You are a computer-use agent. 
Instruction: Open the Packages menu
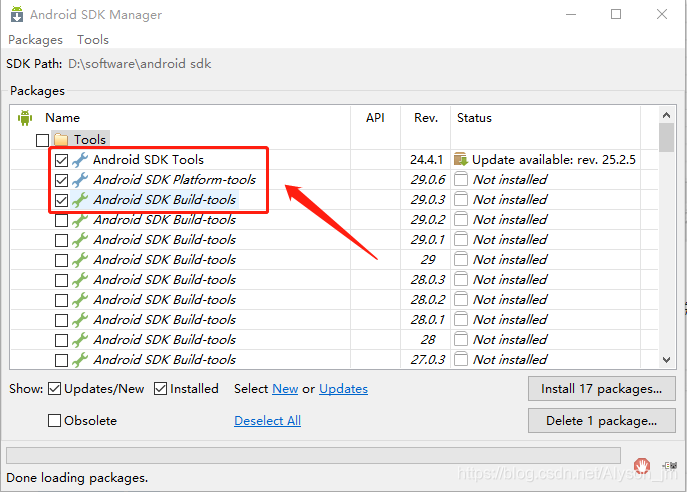35,40
